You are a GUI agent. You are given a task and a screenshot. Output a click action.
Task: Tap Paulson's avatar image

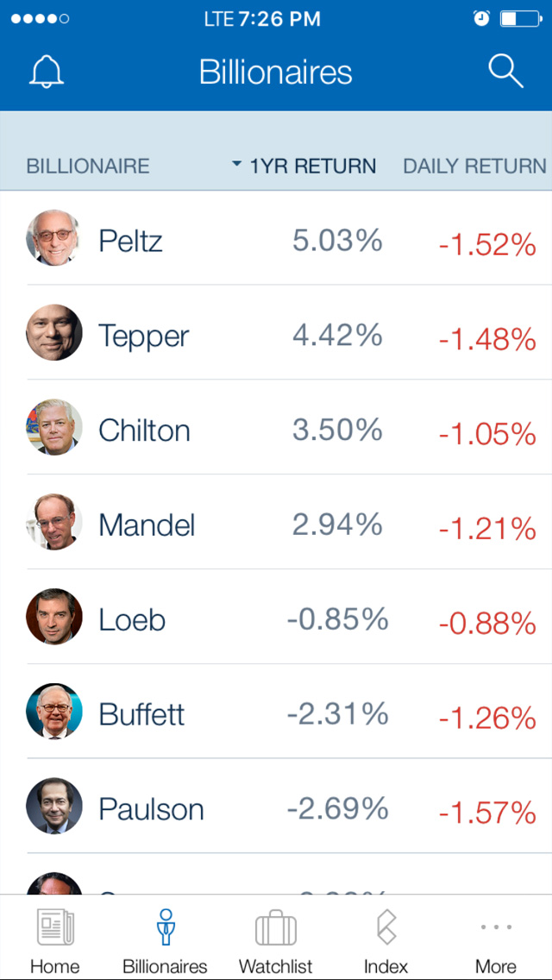(54, 807)
